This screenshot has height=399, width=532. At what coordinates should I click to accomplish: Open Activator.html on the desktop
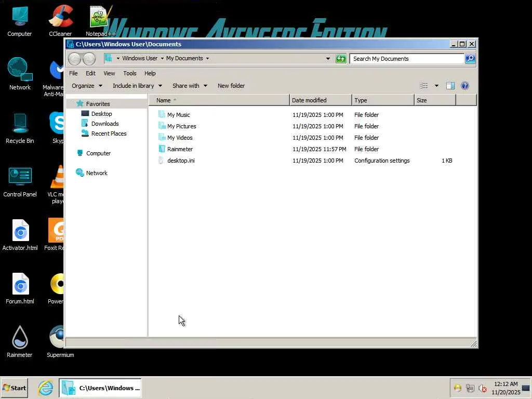[20, 235]
